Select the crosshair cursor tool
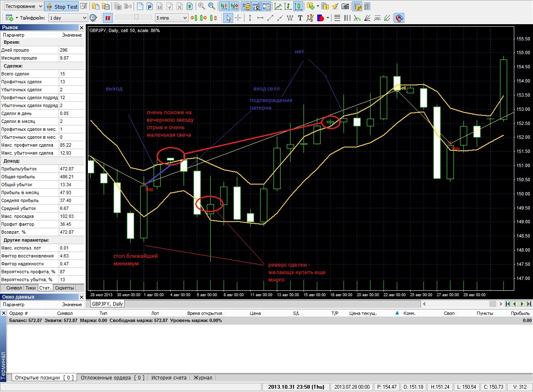Viewport: 533px width, 392px height. (238, 18)
